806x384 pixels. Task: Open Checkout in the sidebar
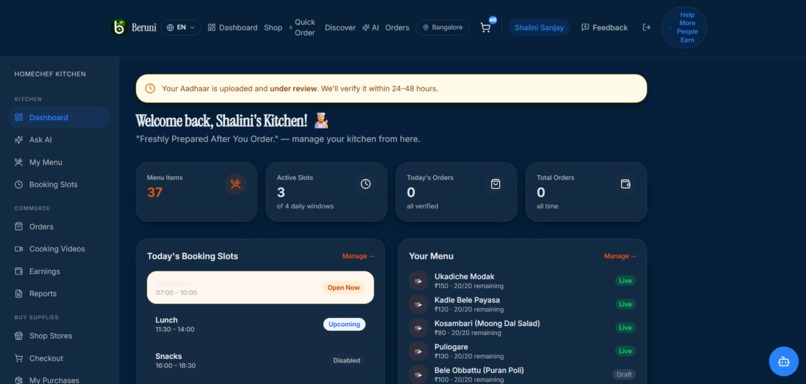[x=59, y=358]
